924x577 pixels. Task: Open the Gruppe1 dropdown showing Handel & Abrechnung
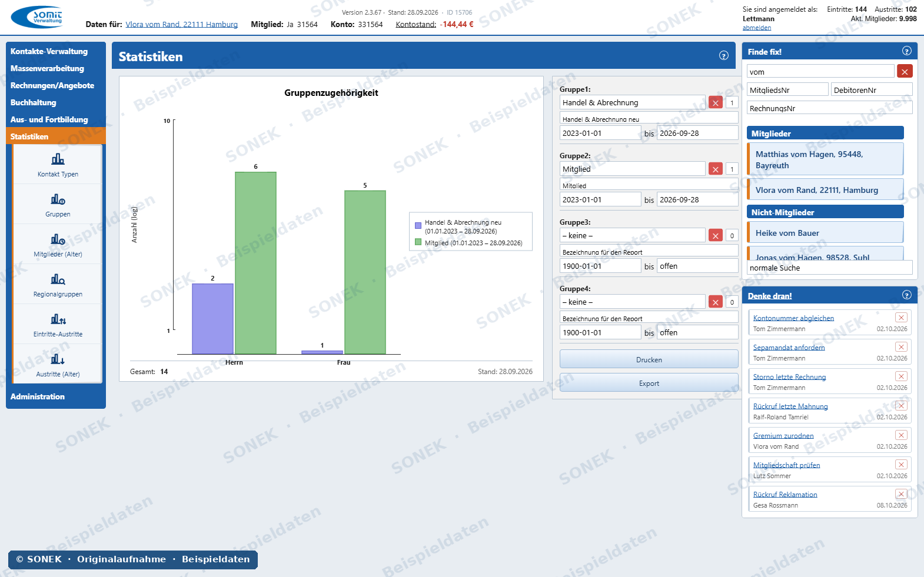pos(633,102)
